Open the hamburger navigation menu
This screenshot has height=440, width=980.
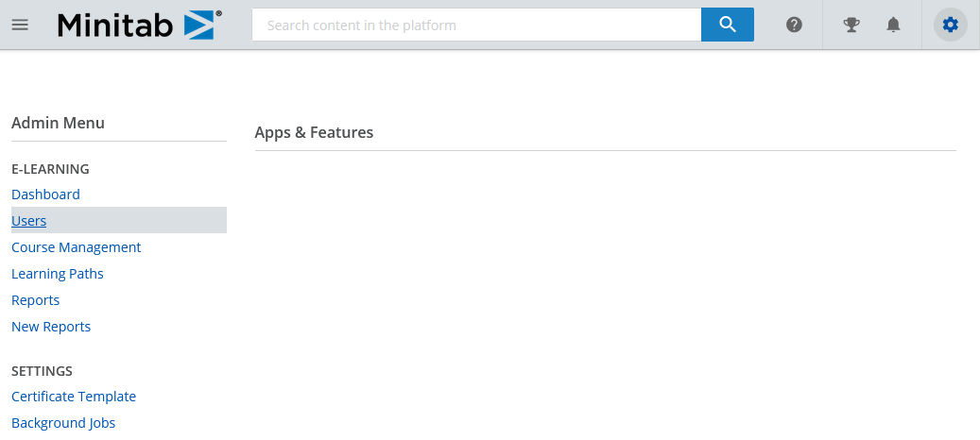point(20,25)
